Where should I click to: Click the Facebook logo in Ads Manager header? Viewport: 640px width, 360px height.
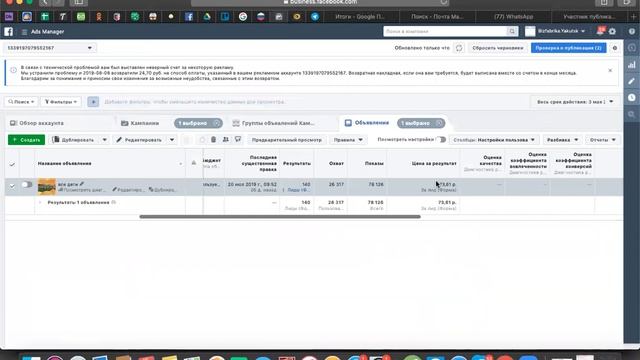9,31
